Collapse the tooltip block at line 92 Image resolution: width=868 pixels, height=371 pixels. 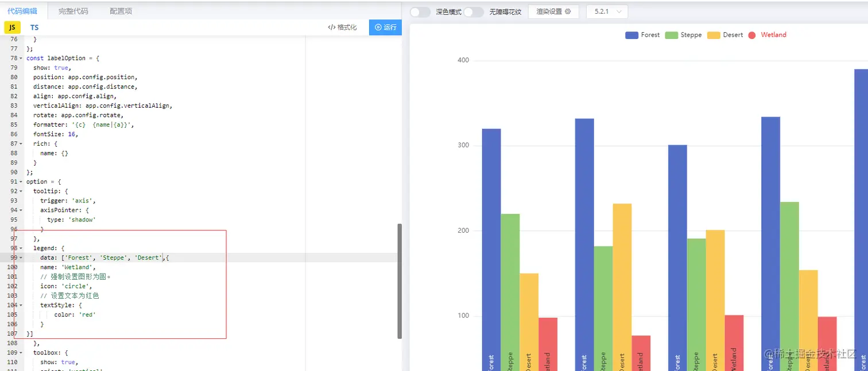21,192
